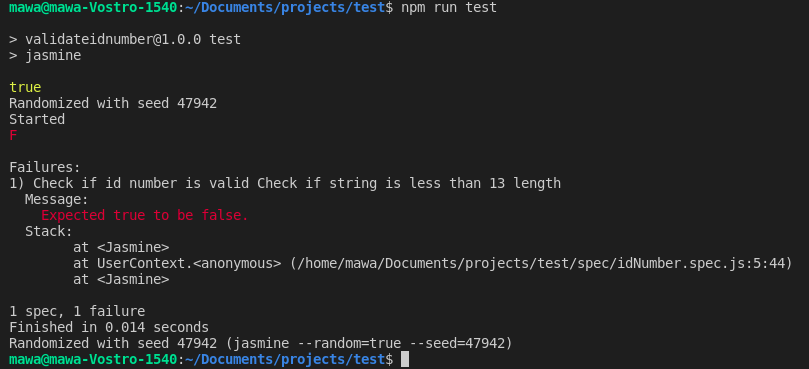This screenshot has height=369, width=809.
Task: Click the bottom prompt '~/Documents/projects/test' path
Action: (285, 359)
